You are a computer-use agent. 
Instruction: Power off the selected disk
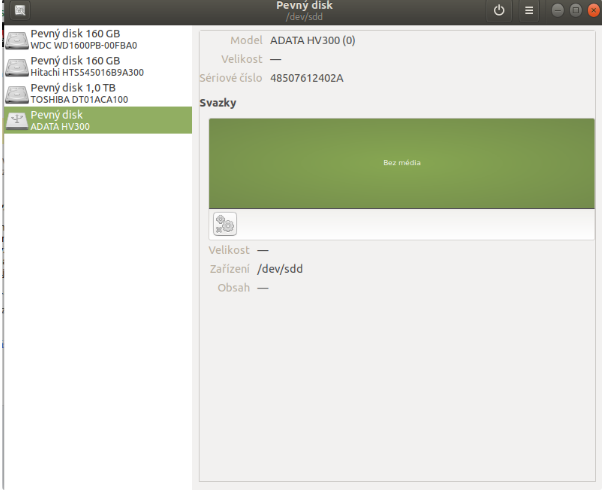[x=499, y=10]
